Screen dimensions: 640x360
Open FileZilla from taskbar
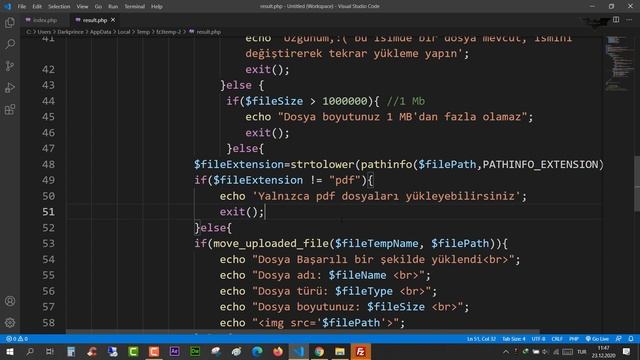click(x=361, y=351)
